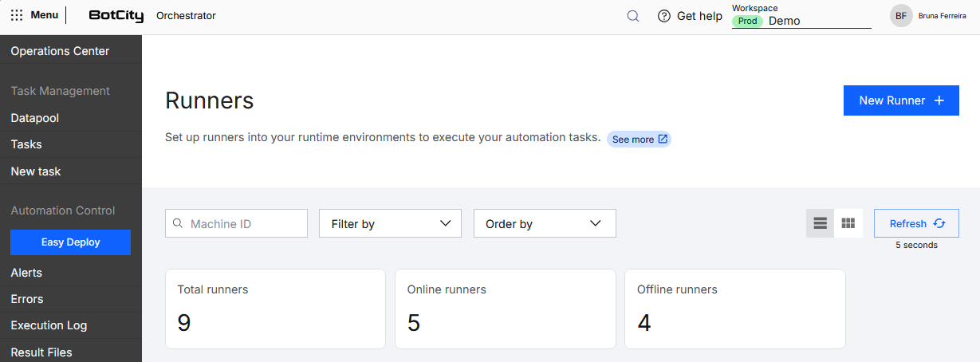Screen dimensions: 980x362
Task: Open Execution Log in sidebar
Action: click(71, 325)
